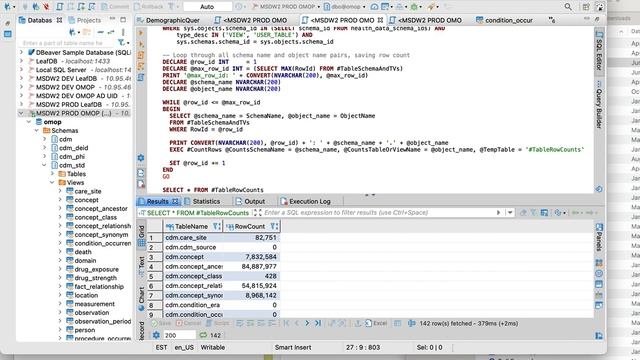Open a new SQL script editor
Screen dimensions: 640x360
(x=60, y=7)
